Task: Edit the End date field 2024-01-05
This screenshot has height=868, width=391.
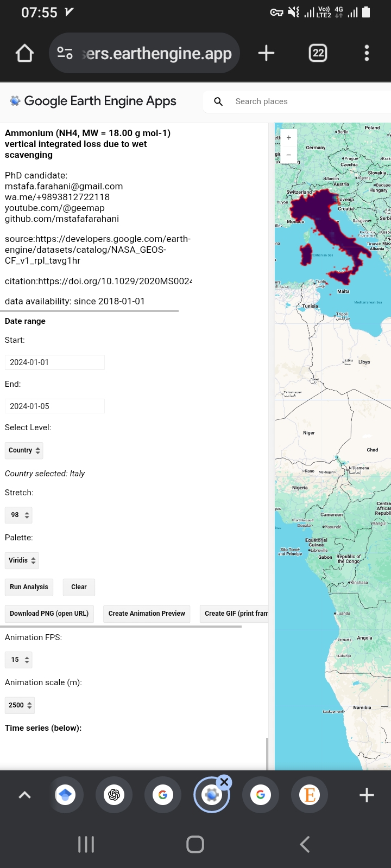Action: pyautogui.click(x=55, y=406)
